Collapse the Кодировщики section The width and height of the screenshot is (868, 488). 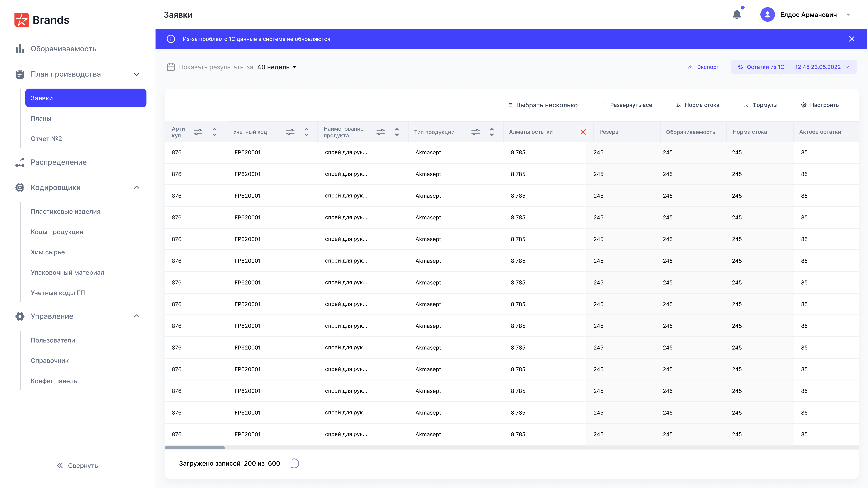[137, 187]
